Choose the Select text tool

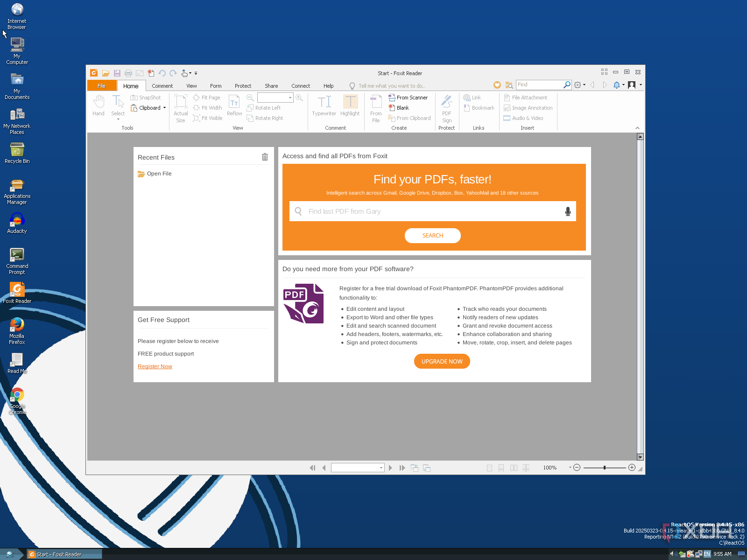(x=118, y=107)
